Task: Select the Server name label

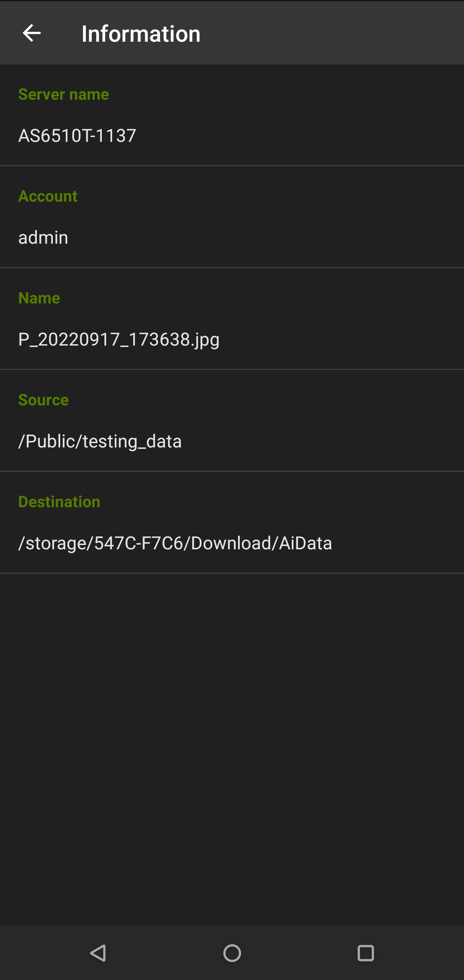Action: click(64, 94)
